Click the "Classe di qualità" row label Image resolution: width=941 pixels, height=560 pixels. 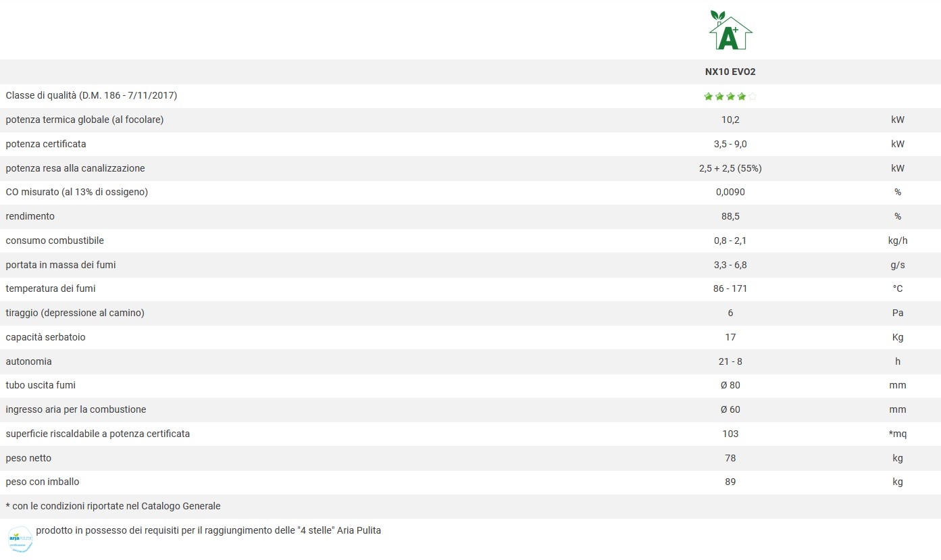click(91, 96)
